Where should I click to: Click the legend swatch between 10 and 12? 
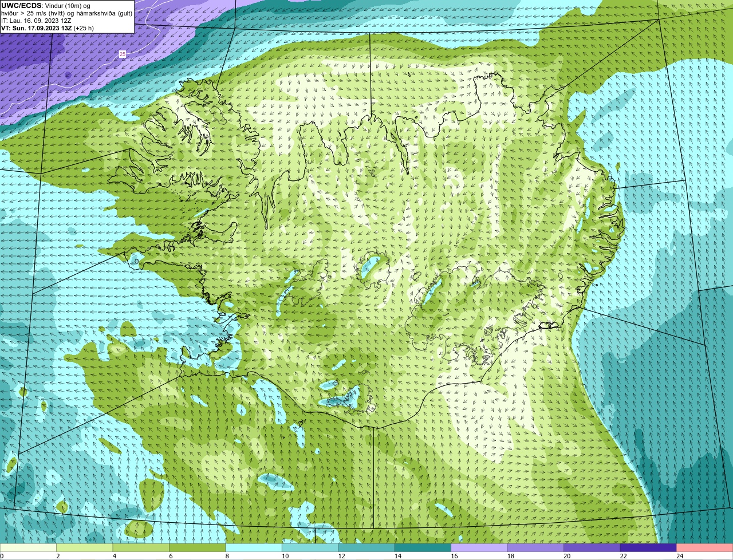[310, 548]
